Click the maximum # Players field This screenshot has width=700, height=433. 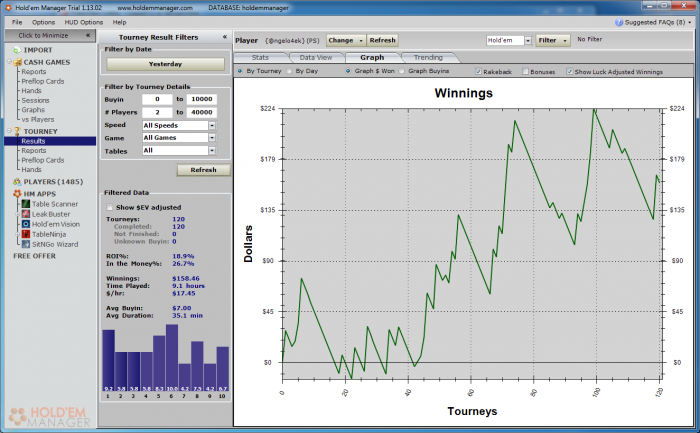point(202,112)
